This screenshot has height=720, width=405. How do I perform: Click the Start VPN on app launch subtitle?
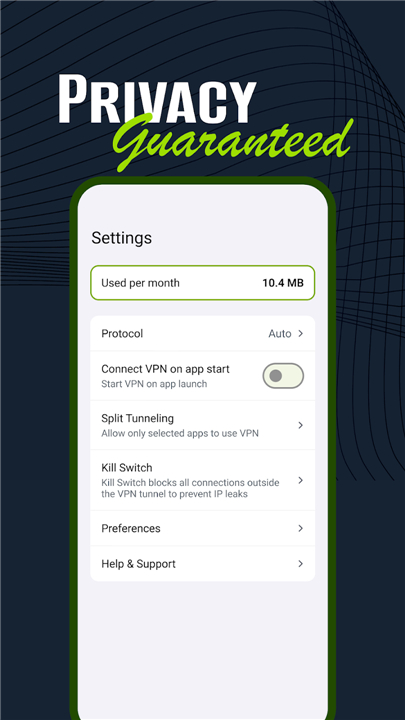154,384
